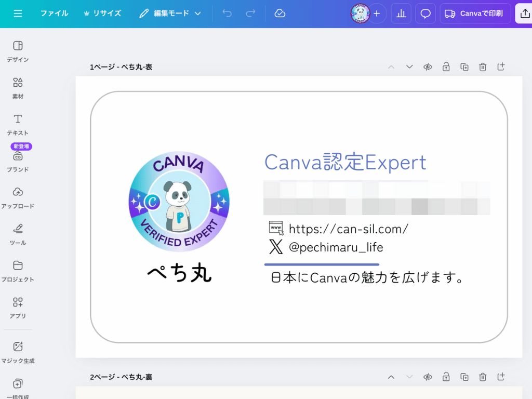Open the アプリ panel in the sidebar
The height and width of the screenshot is (399, 532).
[17, 307]
